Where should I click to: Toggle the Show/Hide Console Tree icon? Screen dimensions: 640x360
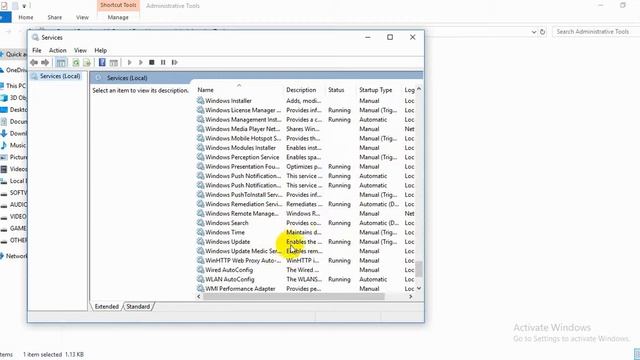click(61, 62)
